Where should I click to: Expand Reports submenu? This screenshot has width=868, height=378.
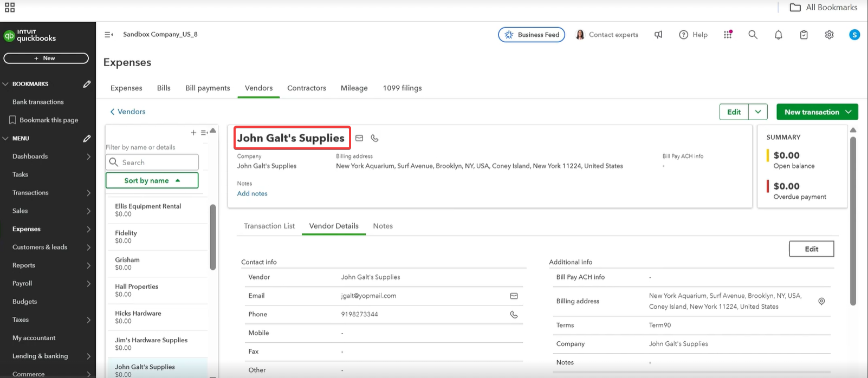click(x=88, y=265)
